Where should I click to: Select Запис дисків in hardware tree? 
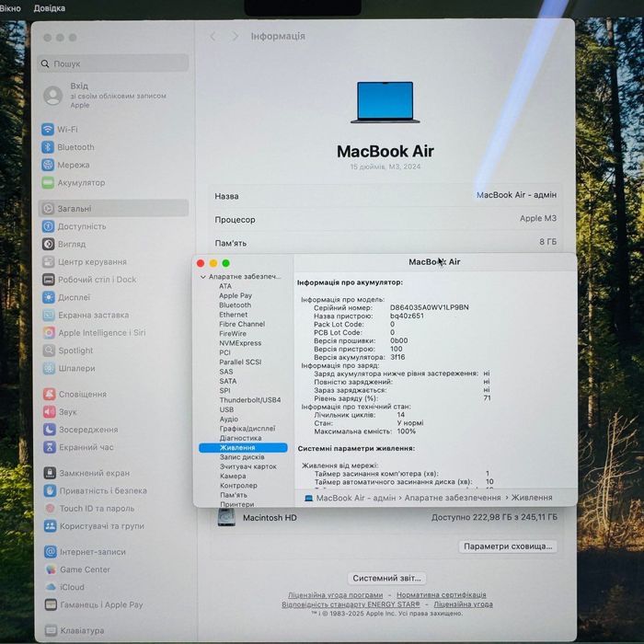[242, 457]
